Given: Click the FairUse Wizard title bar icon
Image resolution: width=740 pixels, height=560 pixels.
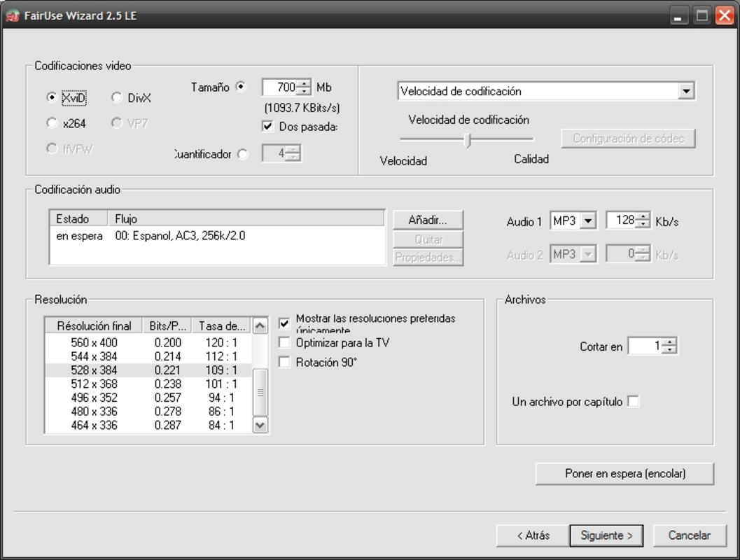Looking at the screenshot, I should pos(13,15).
